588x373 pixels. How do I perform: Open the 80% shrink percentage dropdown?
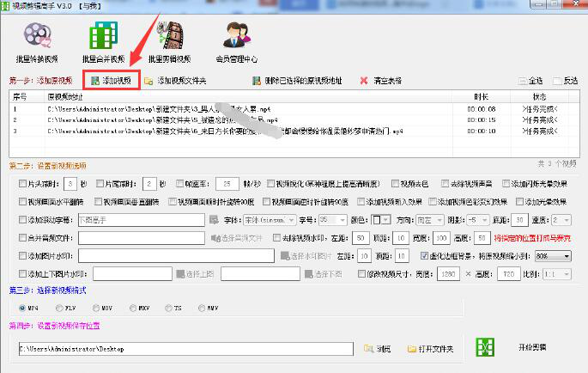tap(553, 256)
